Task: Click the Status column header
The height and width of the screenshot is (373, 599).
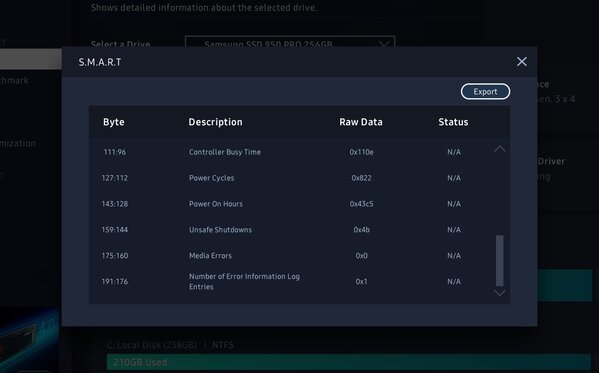Action: click(x=453, y=122)
